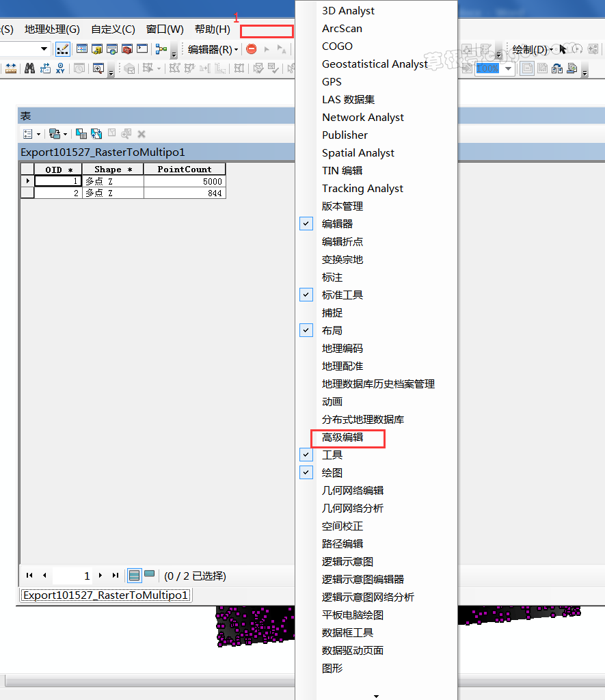
Task: Uncheck the 绘图 toolbar checkbox
Action: tap(306, 472)
